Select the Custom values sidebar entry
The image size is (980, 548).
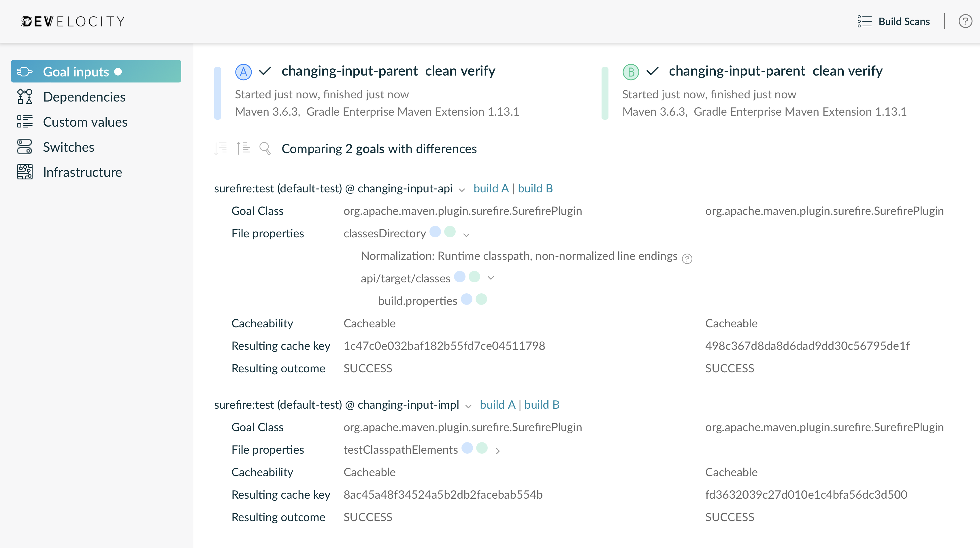pyautogui.click(x=85, y=122)
